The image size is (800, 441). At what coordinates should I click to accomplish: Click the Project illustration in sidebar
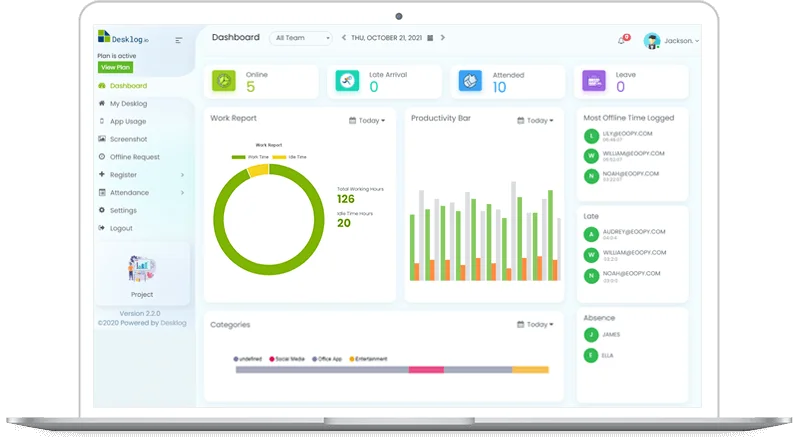pyautogui.click(x=142, y=268)
